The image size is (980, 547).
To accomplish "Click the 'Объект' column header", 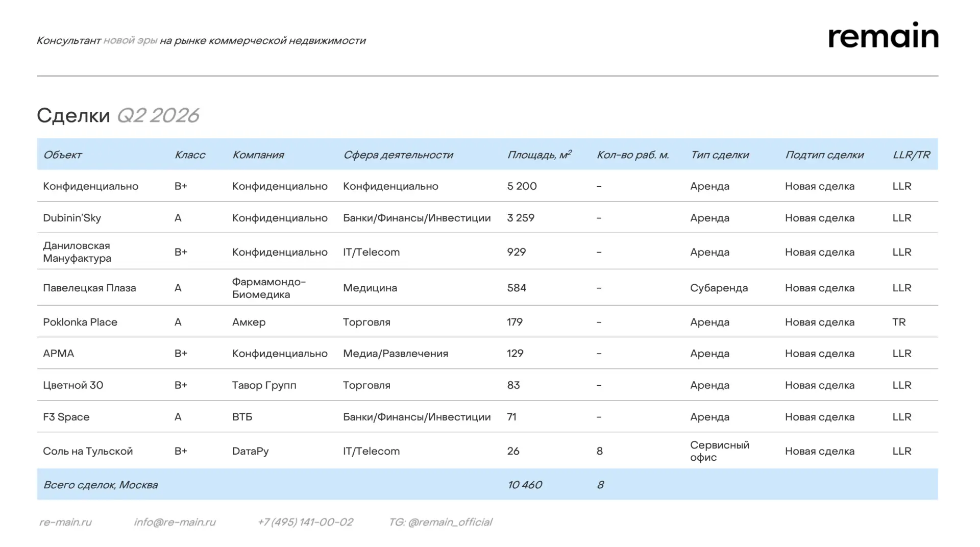I will (x=62, y=155).
